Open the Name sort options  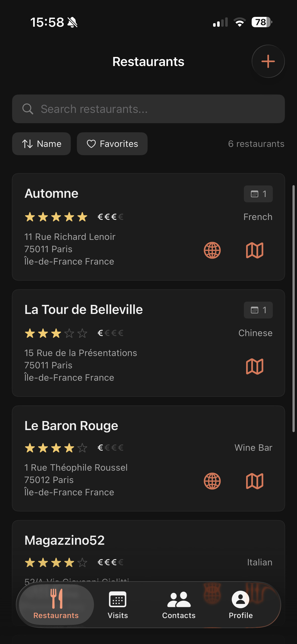pos(42,144)
